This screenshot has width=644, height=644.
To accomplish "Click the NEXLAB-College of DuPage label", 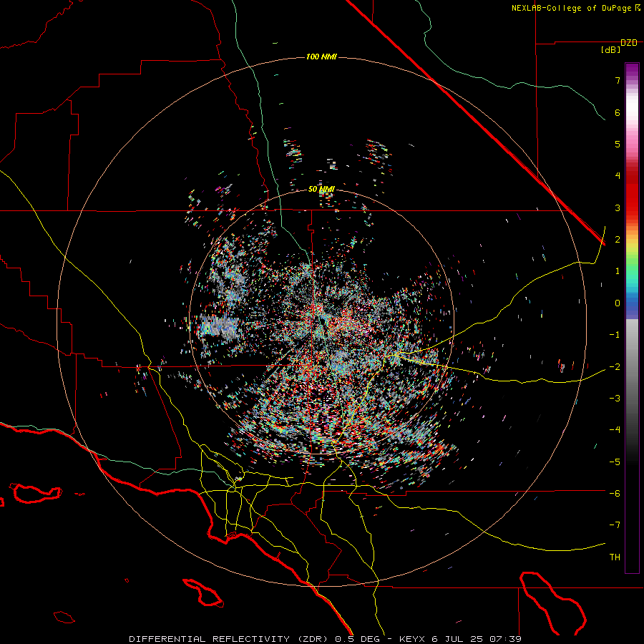I will tap(572, 8).
